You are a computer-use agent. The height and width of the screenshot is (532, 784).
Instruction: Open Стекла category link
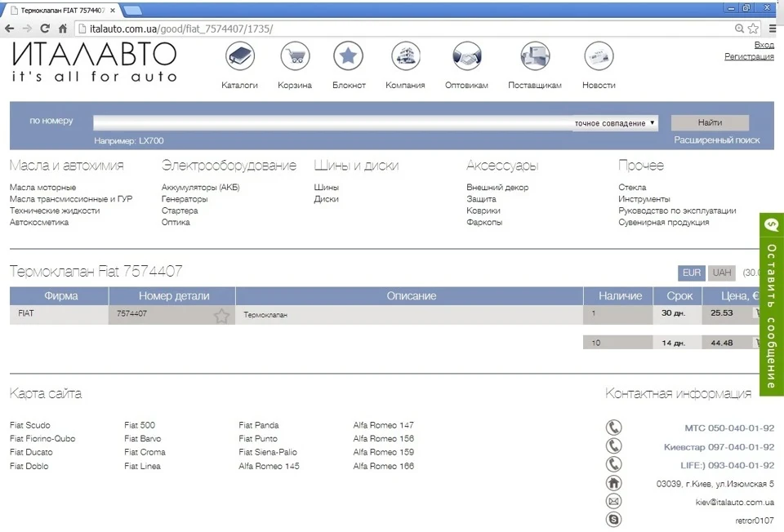tap(632, 188)
